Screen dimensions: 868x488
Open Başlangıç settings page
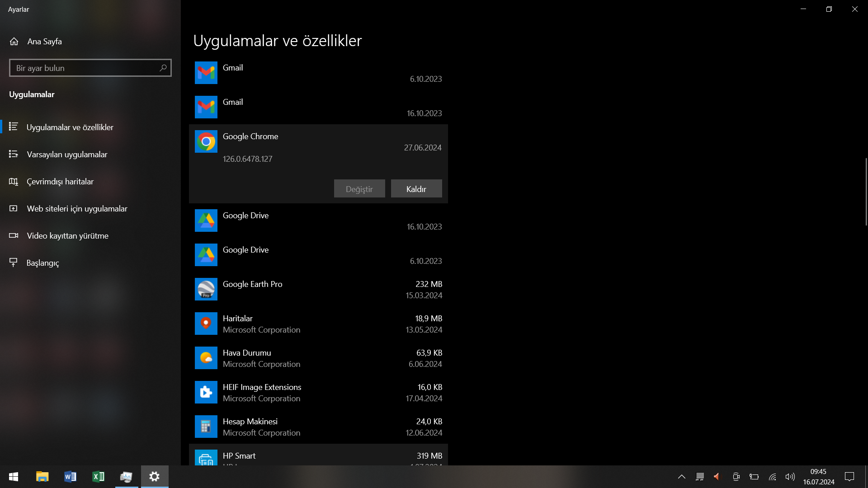click(x=42, y=263)
